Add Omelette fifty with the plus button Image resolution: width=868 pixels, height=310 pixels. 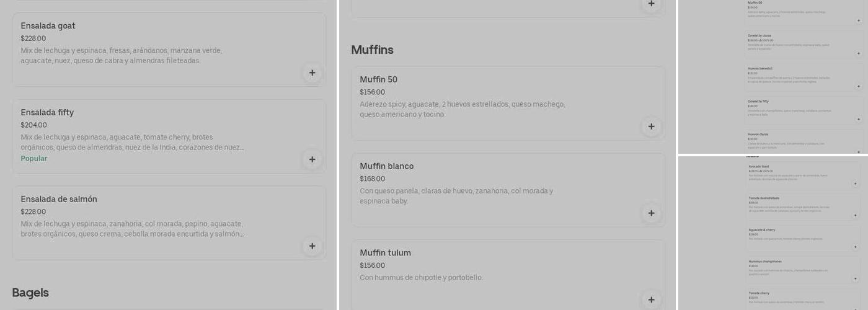coord(859,119)
